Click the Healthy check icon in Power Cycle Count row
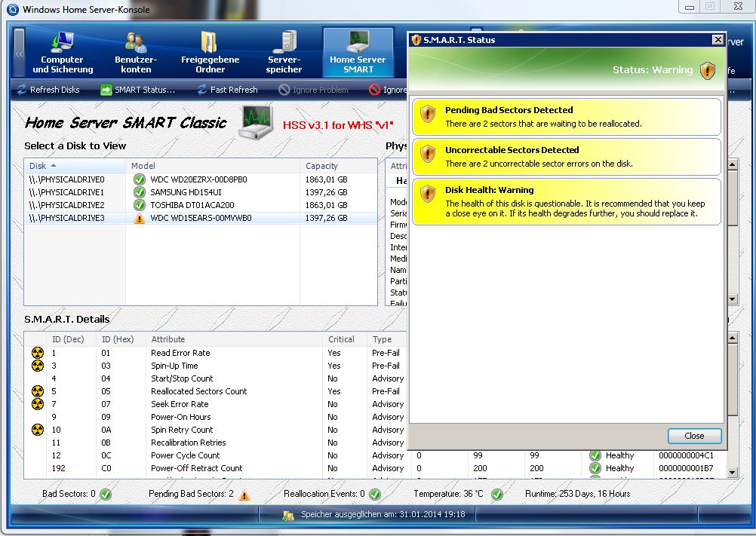 point(595,455)
